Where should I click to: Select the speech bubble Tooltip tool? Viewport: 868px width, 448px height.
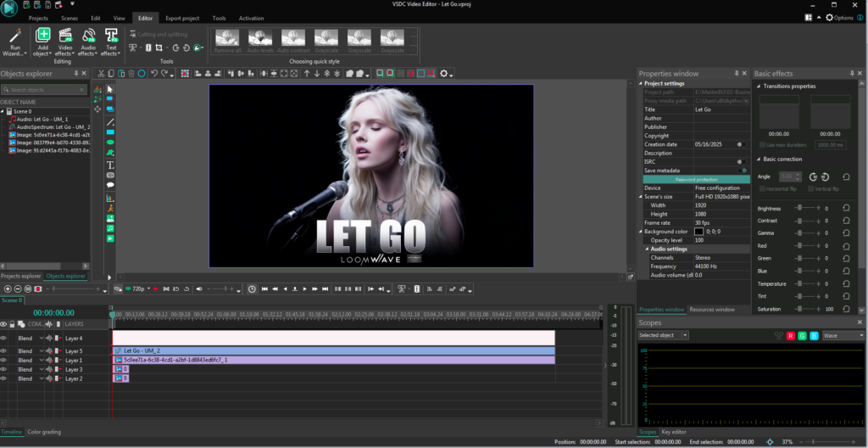click(109, 185)
